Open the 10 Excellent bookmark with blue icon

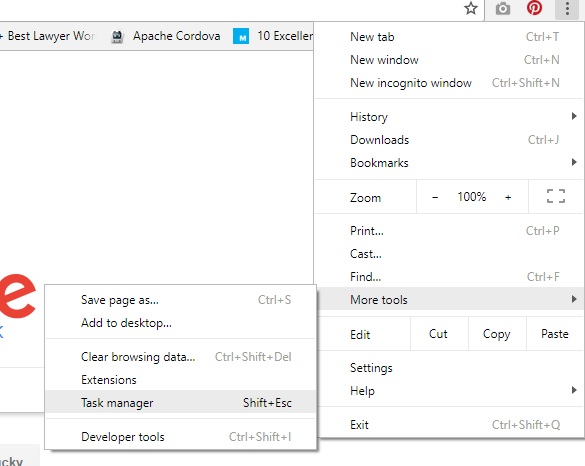tap(273, 36)
